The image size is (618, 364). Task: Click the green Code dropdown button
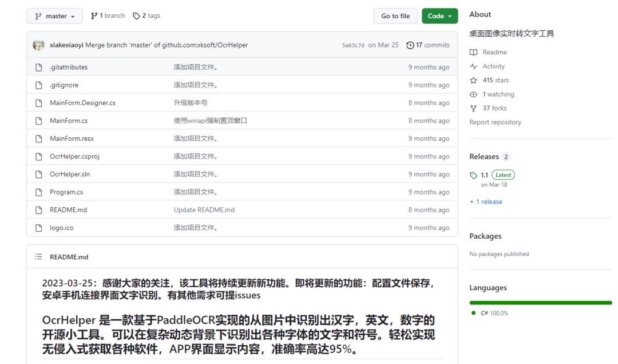pos(439,16)
